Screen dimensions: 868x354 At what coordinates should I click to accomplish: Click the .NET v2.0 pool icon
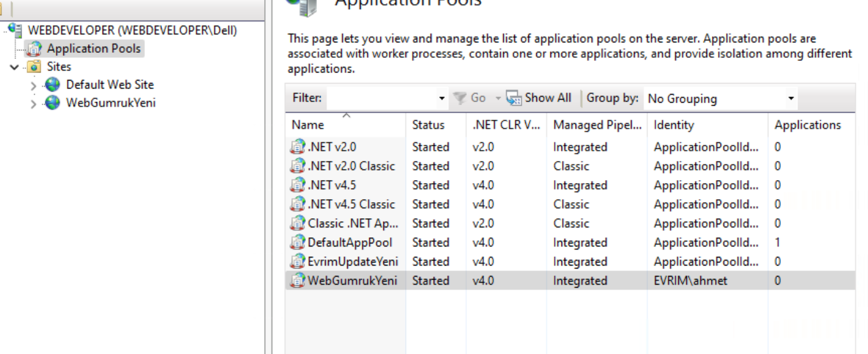click(x=298, y=147)
